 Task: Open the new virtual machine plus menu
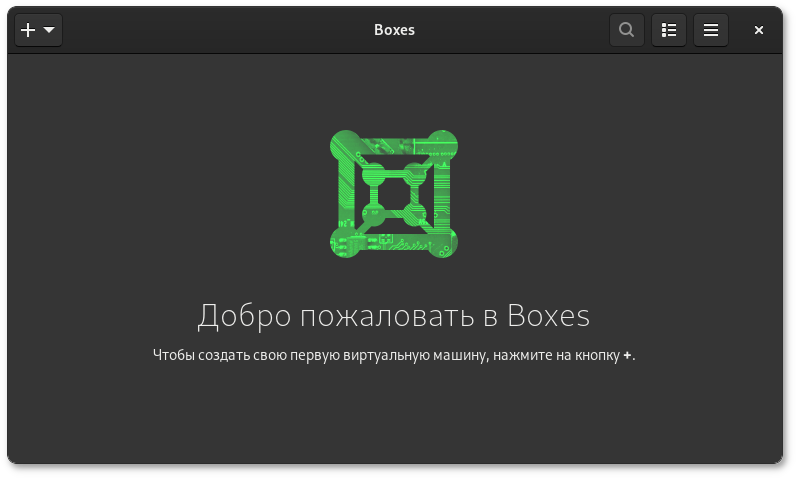pos(38,30)
